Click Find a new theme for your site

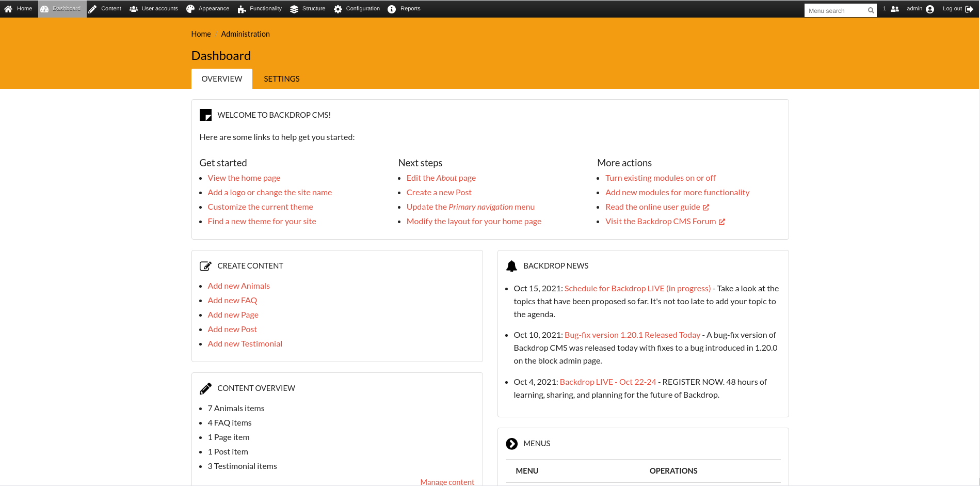262,221
